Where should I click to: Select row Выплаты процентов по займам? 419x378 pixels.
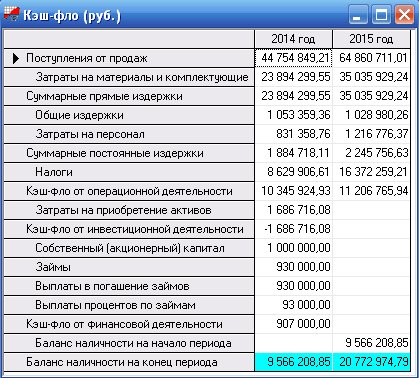[129, 305]
